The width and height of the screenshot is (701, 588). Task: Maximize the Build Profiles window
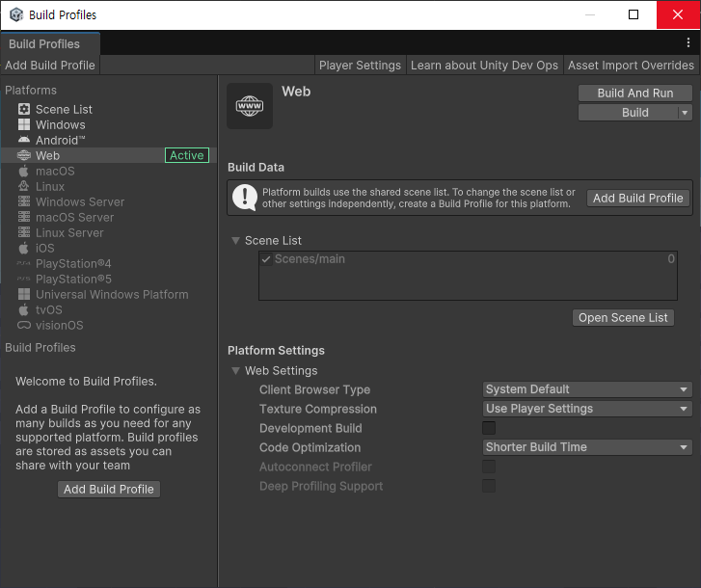(x=634, y=14)
